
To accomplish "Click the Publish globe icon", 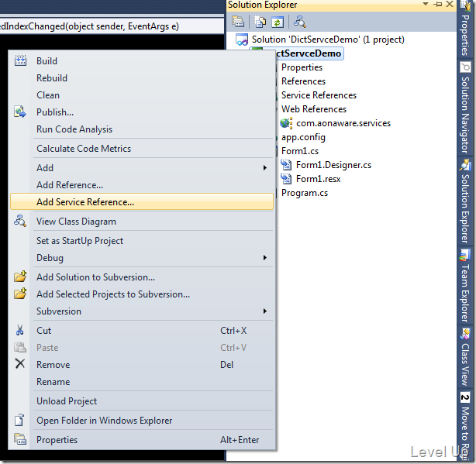I will [x=20, y=112].
